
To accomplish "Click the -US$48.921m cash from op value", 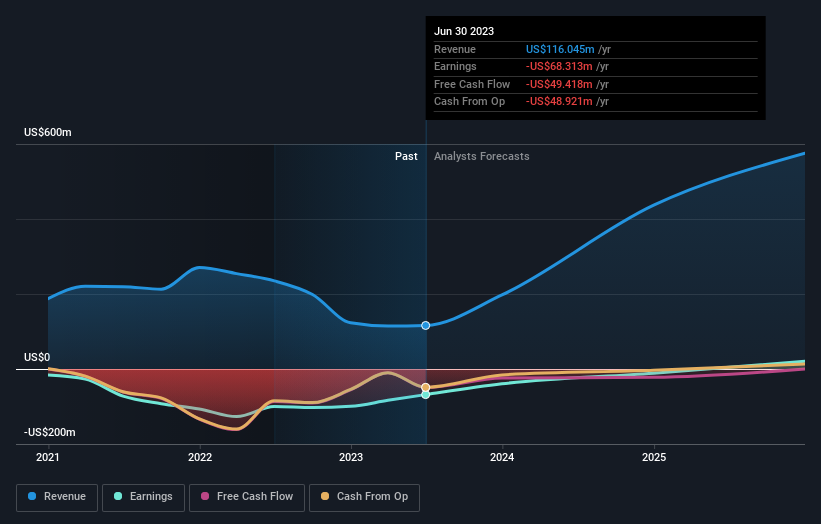I will point(559,102).
